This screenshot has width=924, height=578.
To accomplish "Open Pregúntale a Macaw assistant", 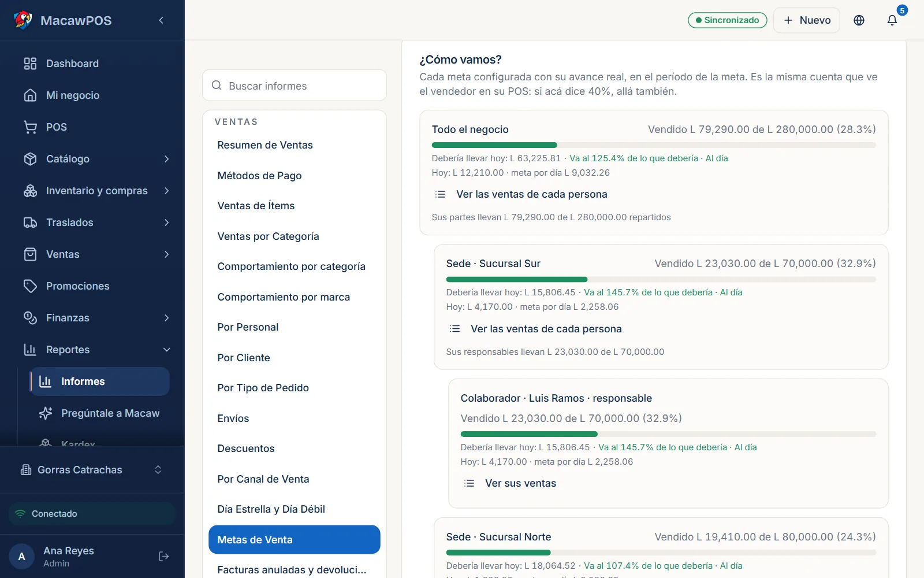I will coord(100,413).
